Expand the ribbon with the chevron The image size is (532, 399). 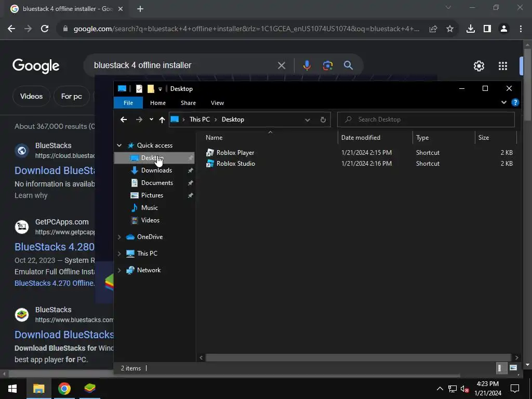pos(503,102)
